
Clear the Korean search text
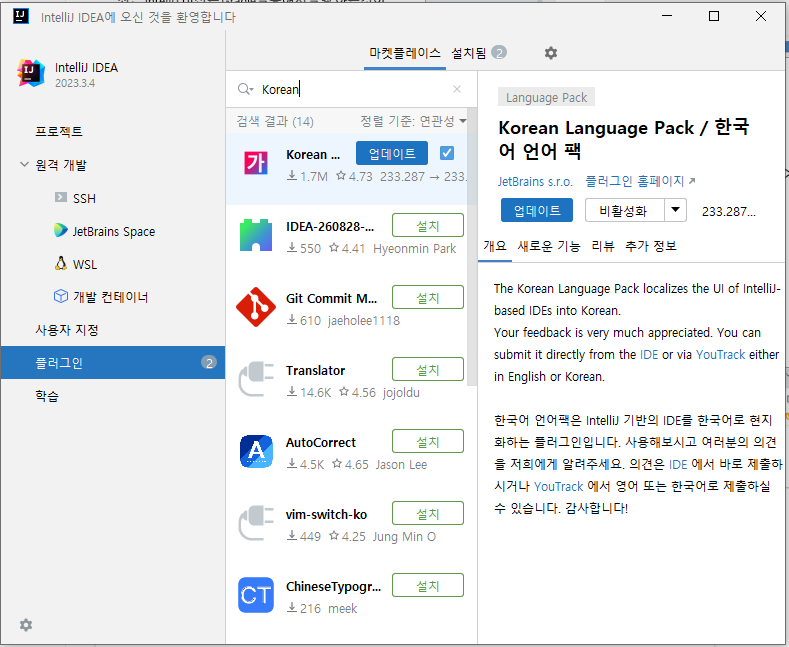pyautogui.click(x=457, y=89)
